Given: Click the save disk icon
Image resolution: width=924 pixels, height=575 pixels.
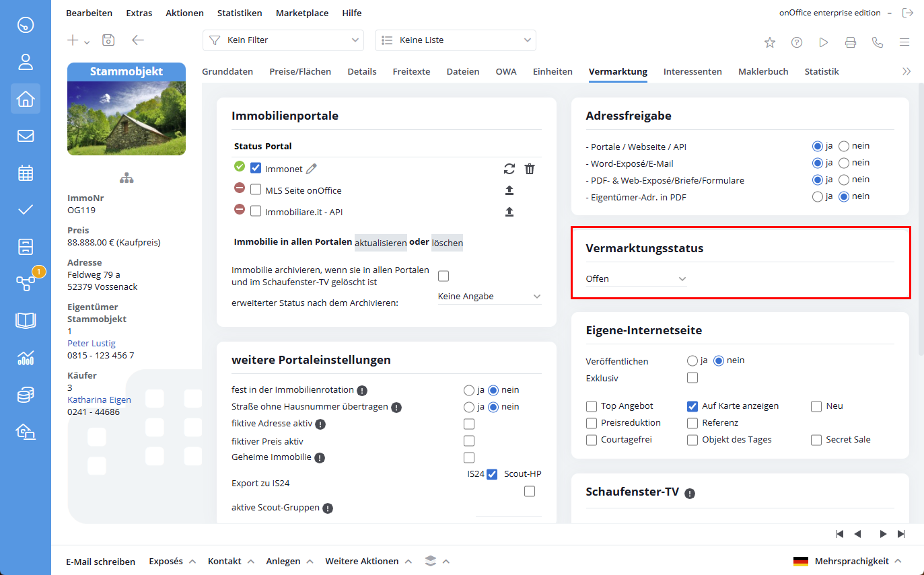Looking at the screenshot, I should click(x=108, y=40).
